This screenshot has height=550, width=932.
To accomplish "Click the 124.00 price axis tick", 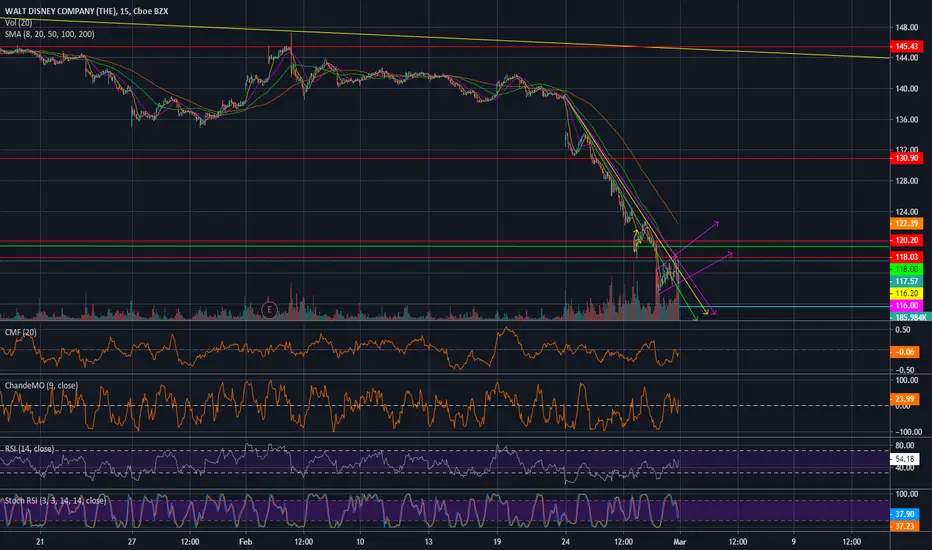I will click(x=907, y=212).
